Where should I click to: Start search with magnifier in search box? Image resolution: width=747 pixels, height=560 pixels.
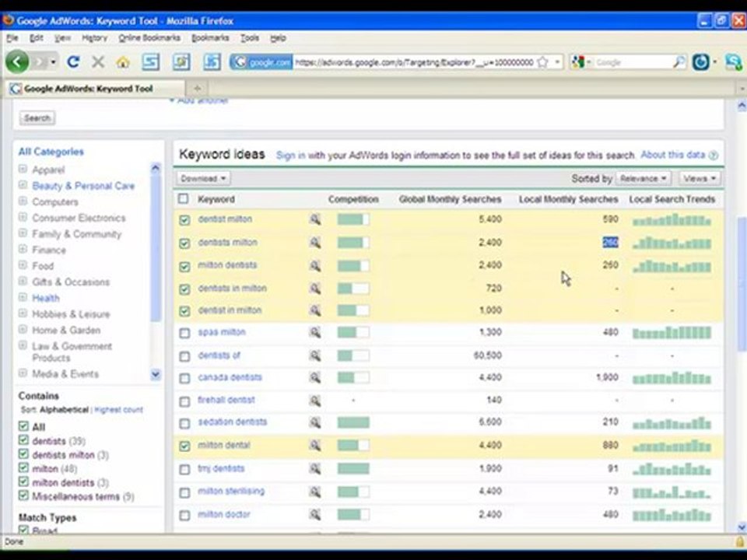click(x=679, y=62)
